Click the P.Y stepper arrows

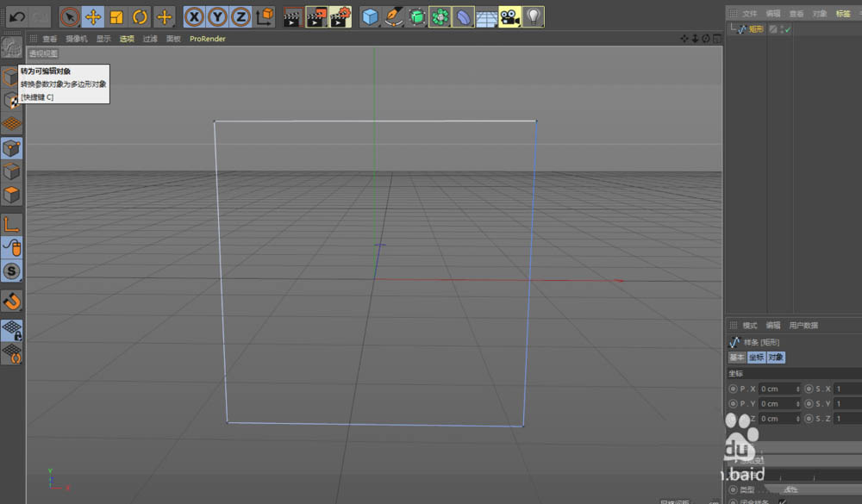[798, 403]
